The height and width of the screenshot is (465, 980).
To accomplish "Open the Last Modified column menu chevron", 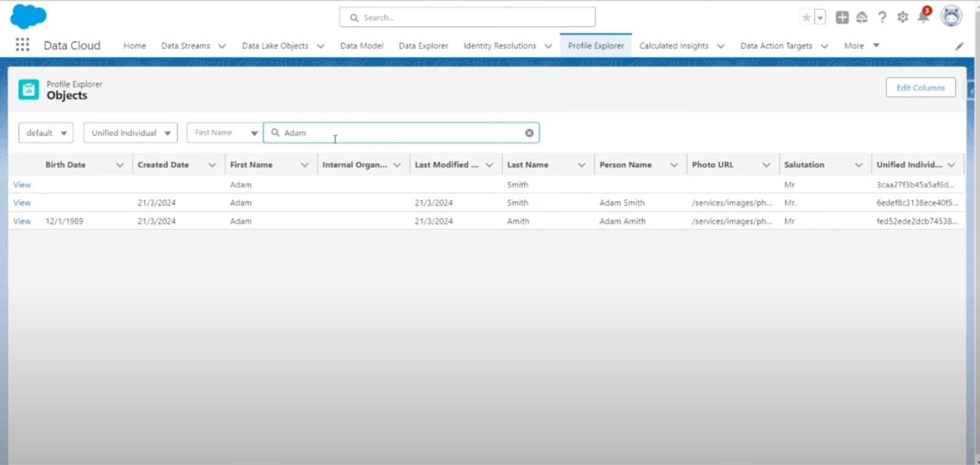I will [489, 165].
